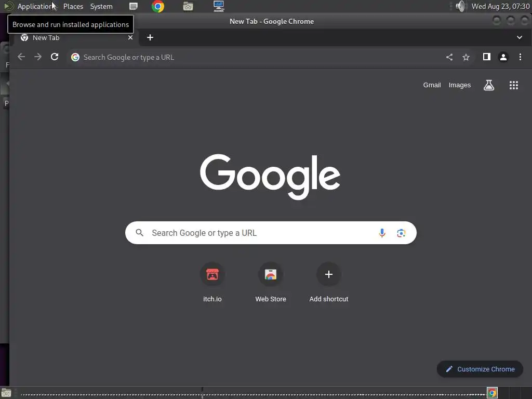The image size is (532, 399).
Task: Start voice search with microphone icon
Action: pos(382,233)
